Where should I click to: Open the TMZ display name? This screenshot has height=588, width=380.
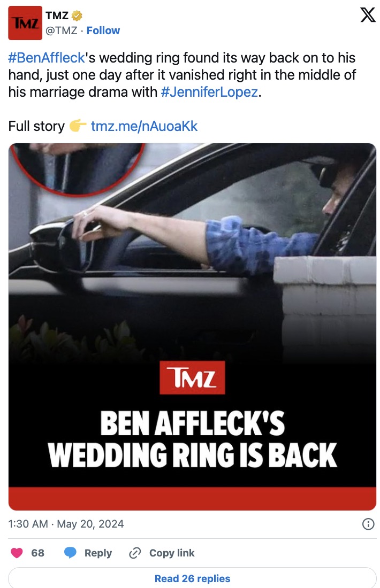57,16
